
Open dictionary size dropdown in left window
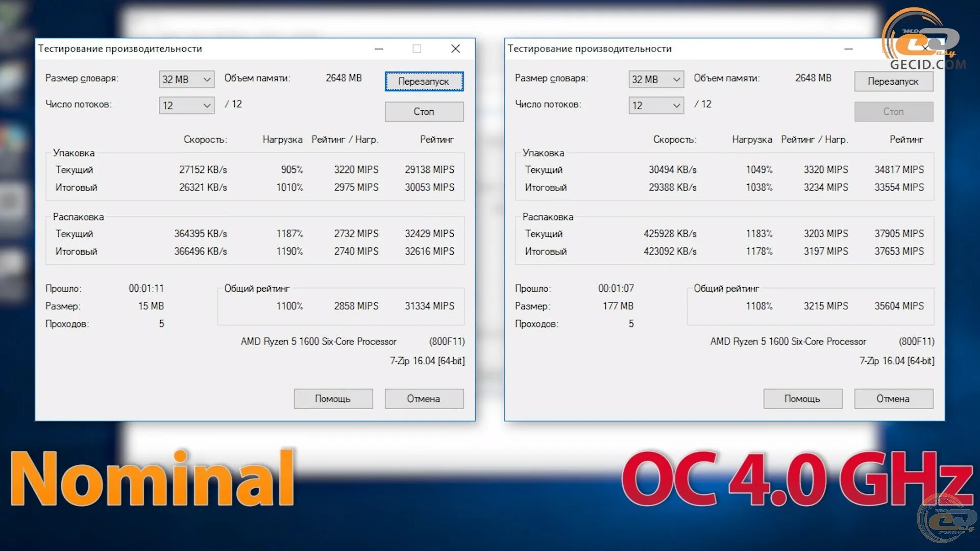[187, 79]
